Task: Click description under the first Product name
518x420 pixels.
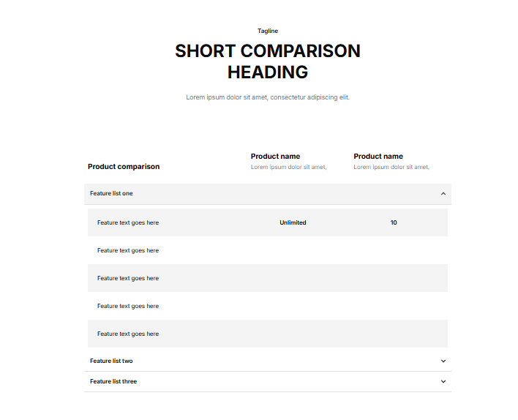Action: [x=288, y=168]
